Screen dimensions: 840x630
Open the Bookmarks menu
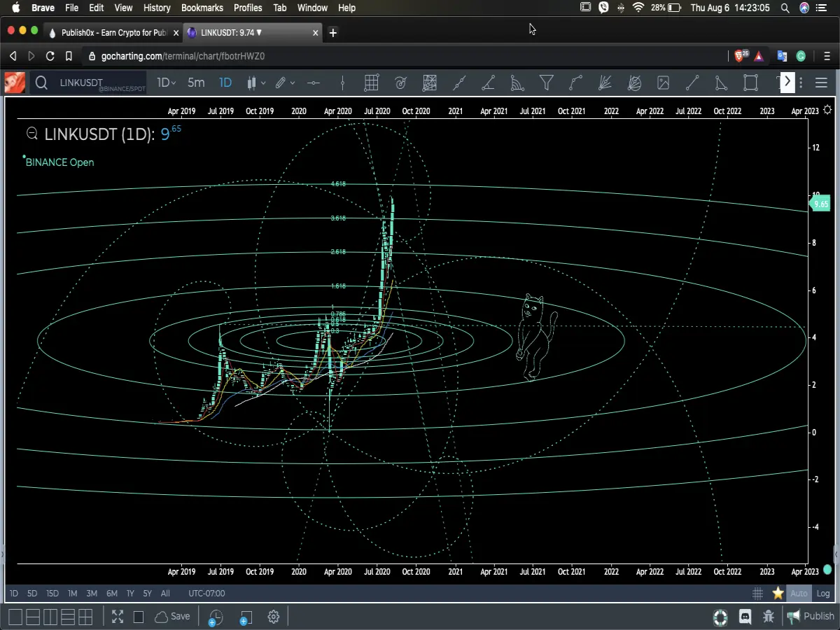click(202, 8)
